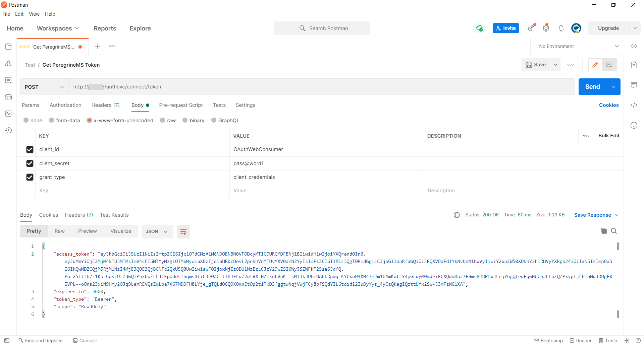Image resolution: width=644 pixels, height=345 pixels.
Task: Toggle word wrap in response body
Action: click(x=183, y=232)
